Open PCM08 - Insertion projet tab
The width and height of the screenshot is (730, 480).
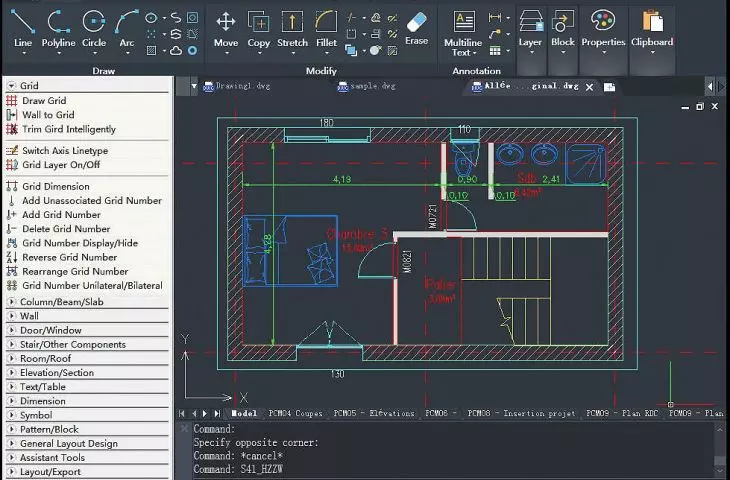point(521,413)
